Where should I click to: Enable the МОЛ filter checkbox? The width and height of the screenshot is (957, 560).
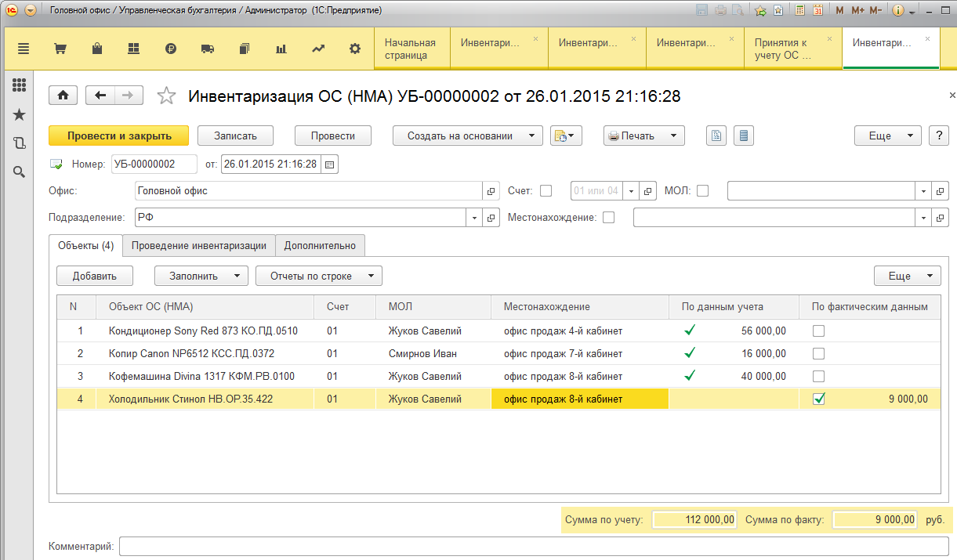click(703, 190)
